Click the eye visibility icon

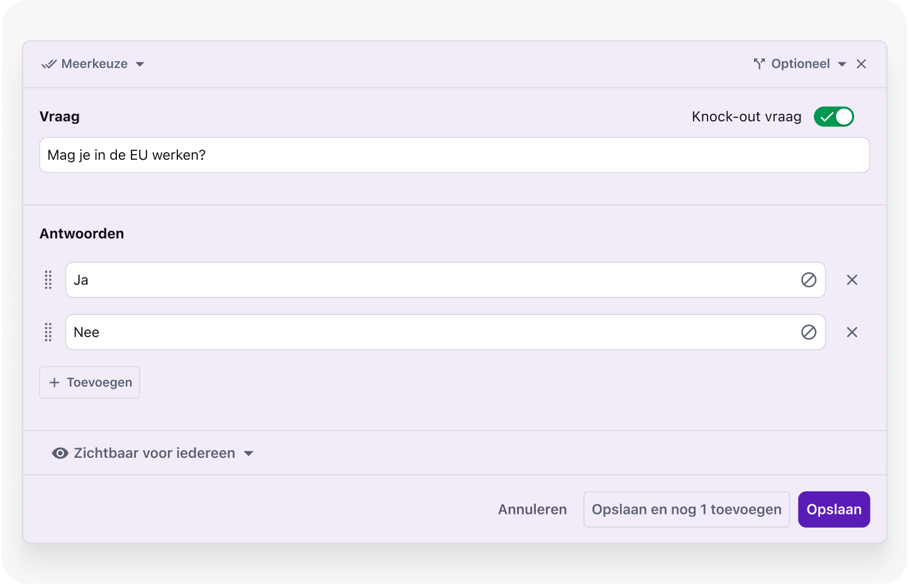pos(60,453)
